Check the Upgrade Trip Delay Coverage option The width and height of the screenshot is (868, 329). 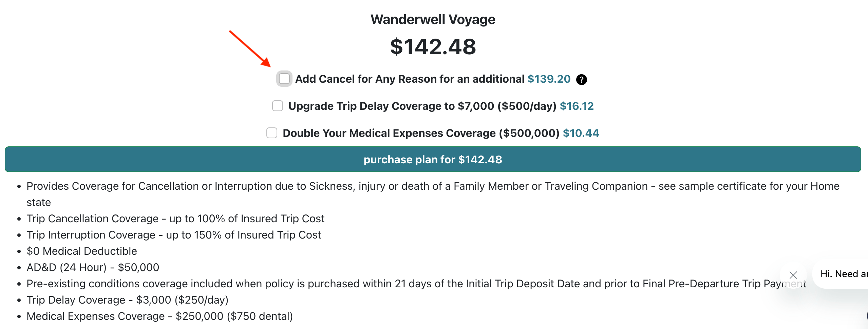point(277,106)
